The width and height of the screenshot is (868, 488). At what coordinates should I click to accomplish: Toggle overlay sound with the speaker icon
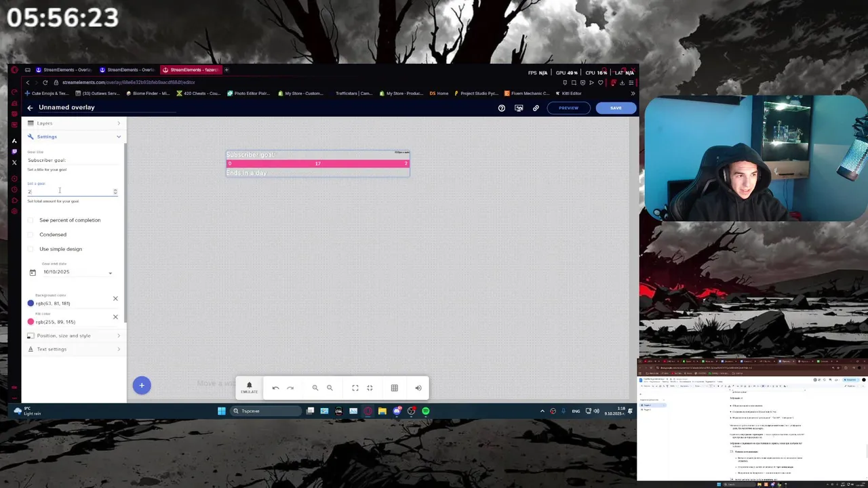click(x=418, y=388)
